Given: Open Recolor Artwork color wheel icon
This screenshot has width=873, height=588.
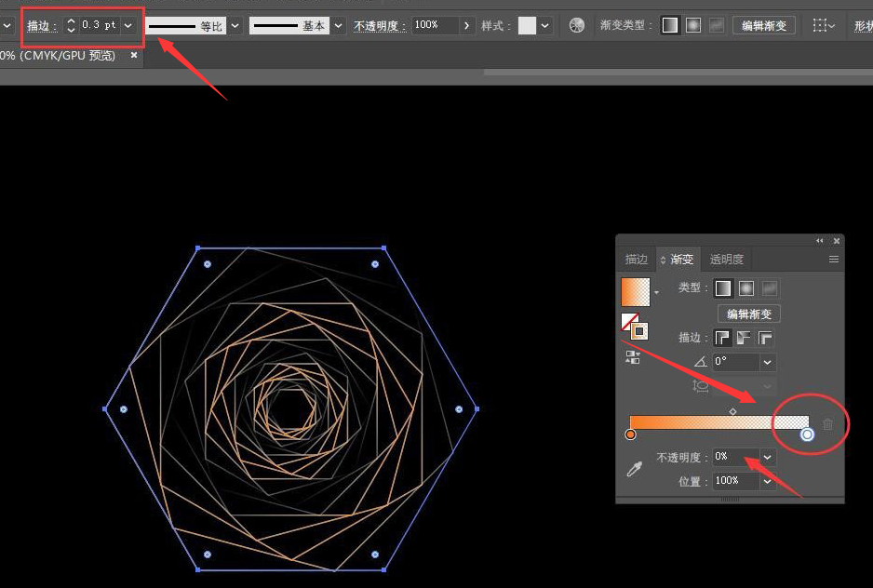Looking at the screenshot, I should pyautogui.click(x=577, y=25).
